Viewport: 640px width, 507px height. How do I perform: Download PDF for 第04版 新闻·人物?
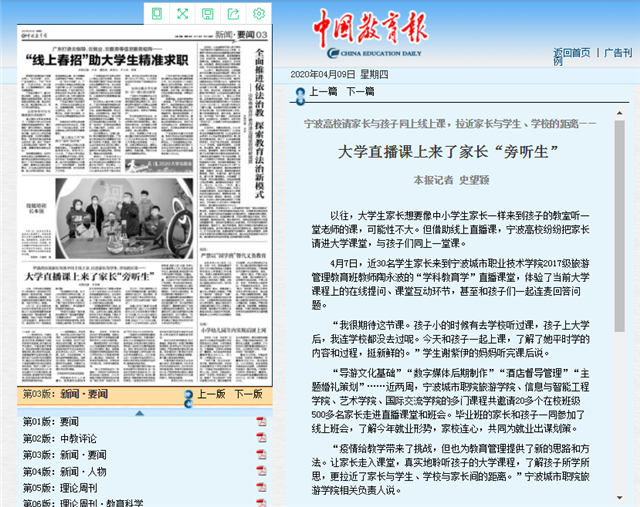click(263, 471)
